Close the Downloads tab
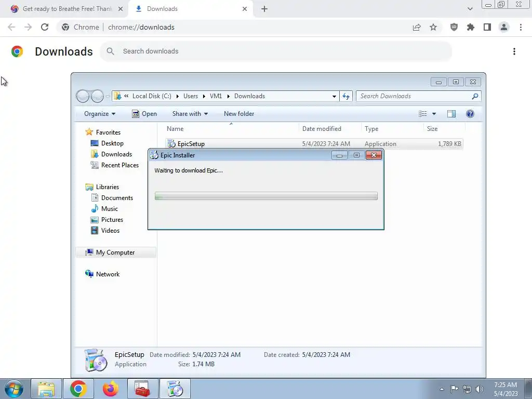The height and width of the screenshot is (399, 532). click(245, 9)
